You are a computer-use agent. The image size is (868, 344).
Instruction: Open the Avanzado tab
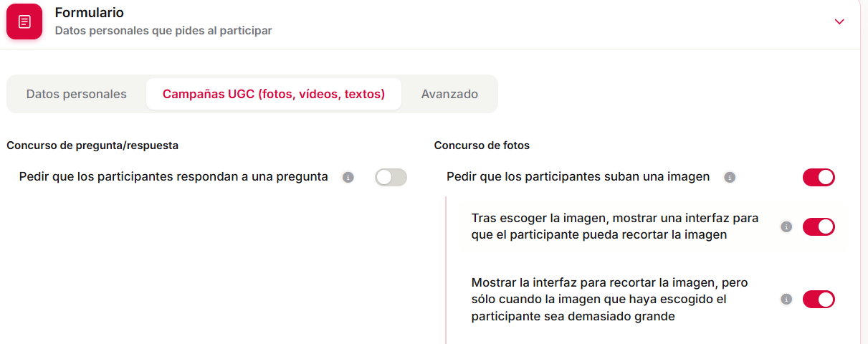[449, 94]
